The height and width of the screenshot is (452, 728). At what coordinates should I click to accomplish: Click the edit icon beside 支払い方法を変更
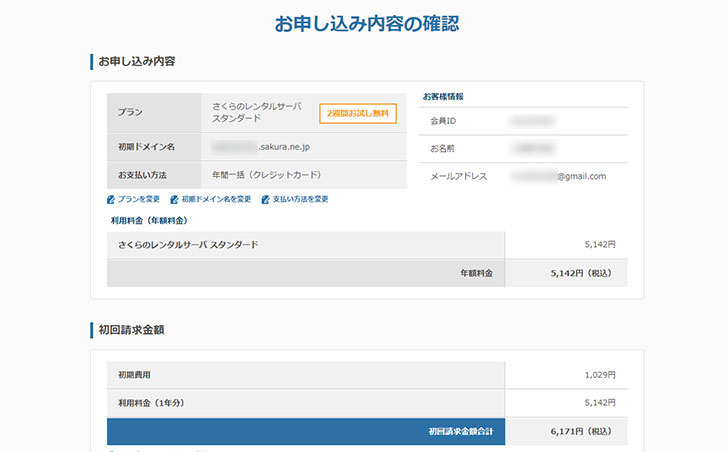[x=266, y=200]
